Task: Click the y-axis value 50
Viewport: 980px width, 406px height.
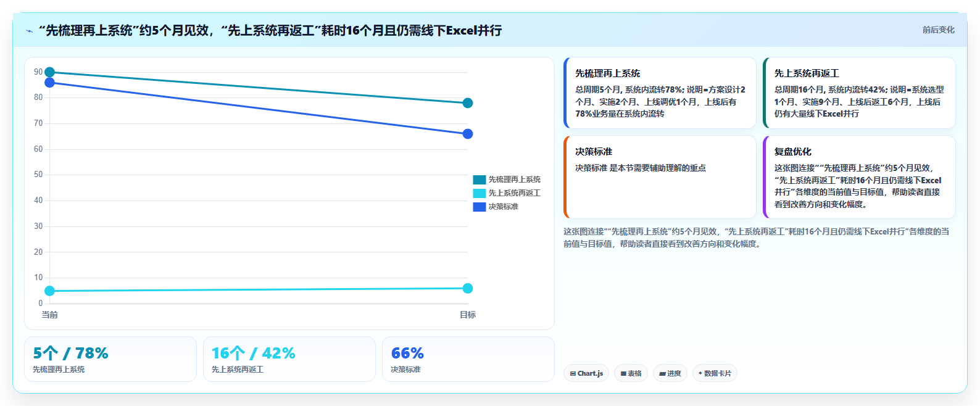Action: click(38, 175)
